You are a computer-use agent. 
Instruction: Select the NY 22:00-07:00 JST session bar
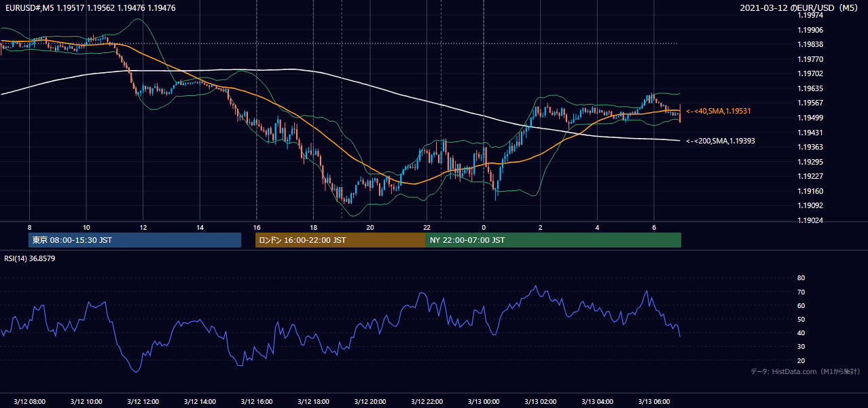pyautogui.click(x=554, y=240)
